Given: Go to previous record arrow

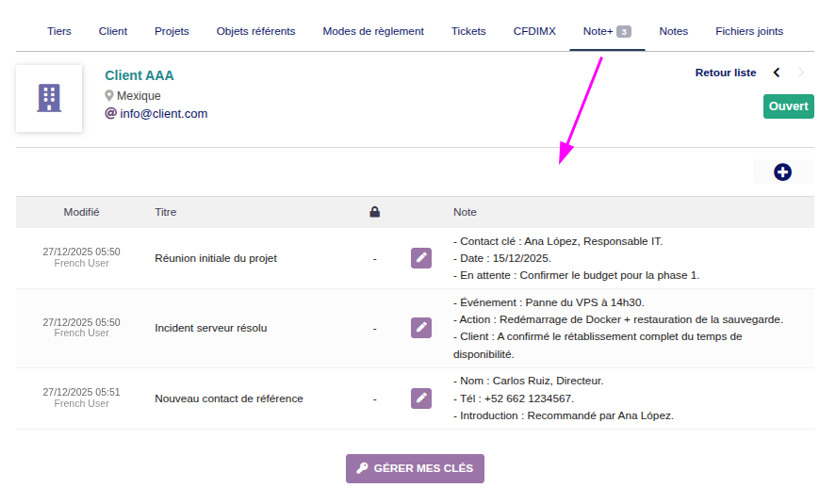Looking at the screenshot, I should (x=777, y=73).
